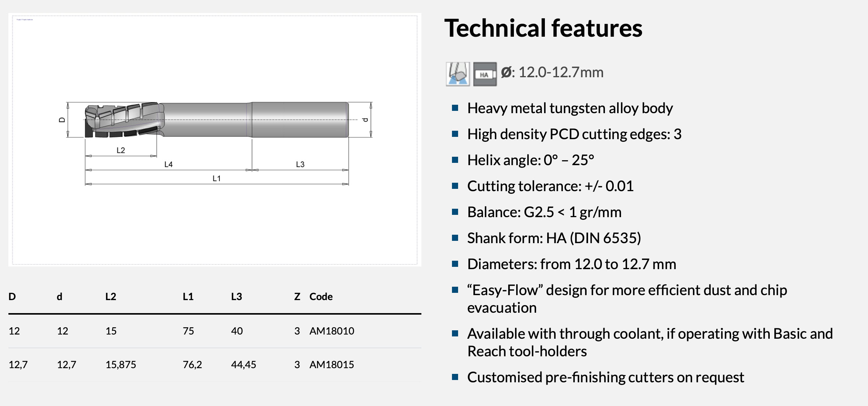
Task: Click the L2 table column header
Action: tap(111, 297)
